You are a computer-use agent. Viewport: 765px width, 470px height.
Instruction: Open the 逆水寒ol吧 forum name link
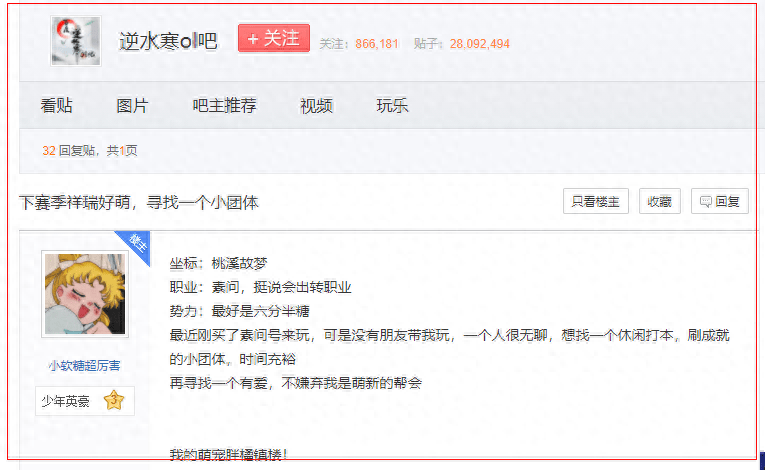[x=168, y=40]
